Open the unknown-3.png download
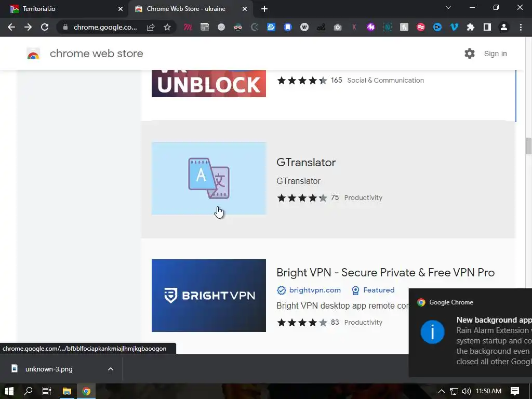532x399 pixels. (48, 369)
